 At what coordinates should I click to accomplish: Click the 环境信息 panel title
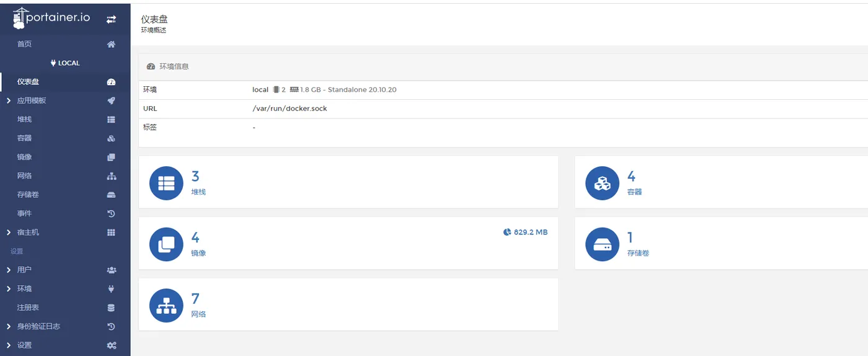pos(174,66)
